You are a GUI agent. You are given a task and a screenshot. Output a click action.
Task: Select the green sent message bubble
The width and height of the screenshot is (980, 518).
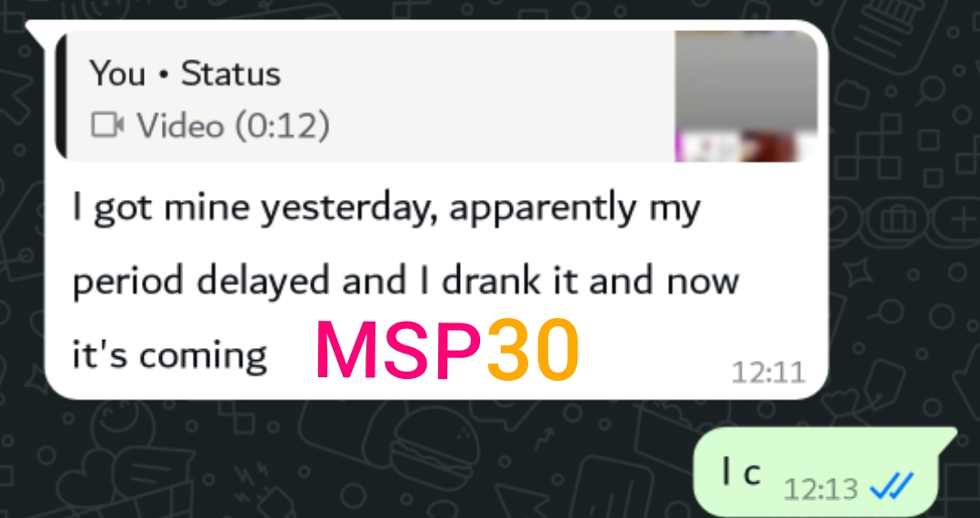click(825, 473)
